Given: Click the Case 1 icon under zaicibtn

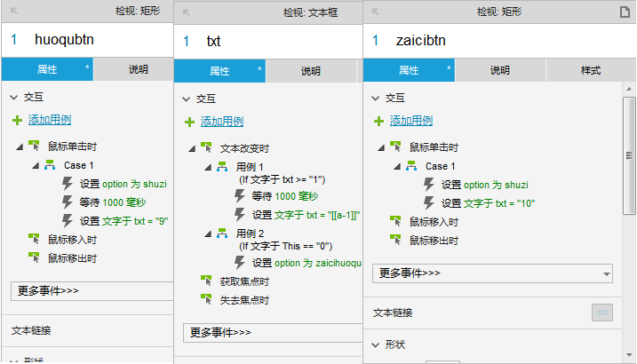Looking at the screenshot, I should 411,165.
